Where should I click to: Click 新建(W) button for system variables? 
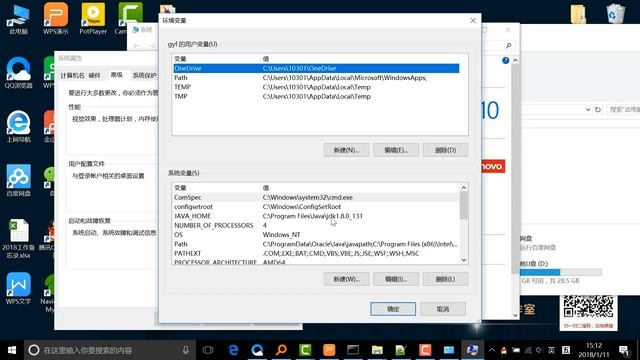tap(347, 279)
